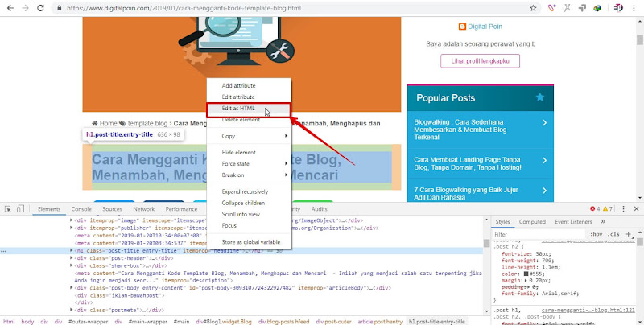Choose Hide element from context menu
This screenshot has width=644, height=325.
tap(250, 152)
